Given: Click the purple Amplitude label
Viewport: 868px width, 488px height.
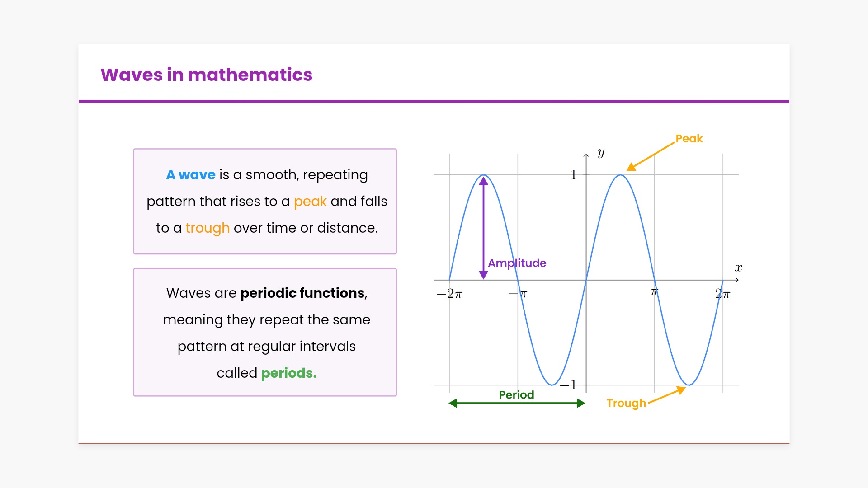Looking at the screenshot, I should [x=517, y=263].
